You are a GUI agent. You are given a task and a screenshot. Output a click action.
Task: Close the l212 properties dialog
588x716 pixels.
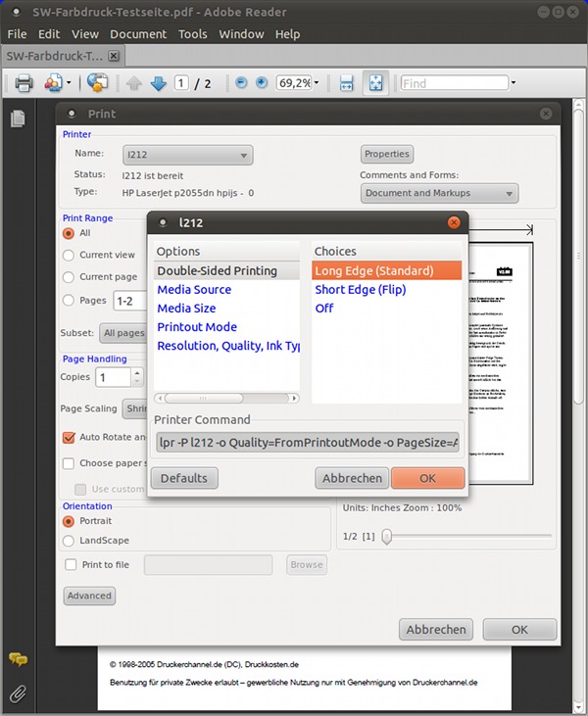(454, 222)
